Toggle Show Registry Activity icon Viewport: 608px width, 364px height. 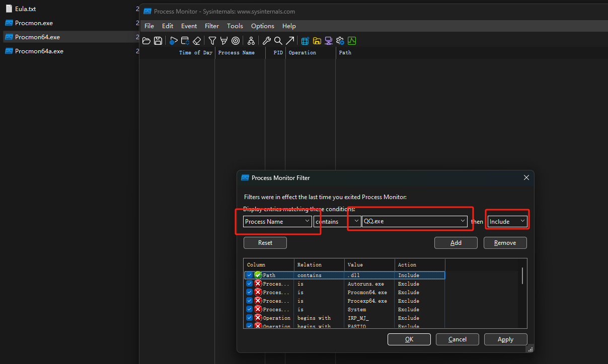pyautogui.click(x=305, y=41)
